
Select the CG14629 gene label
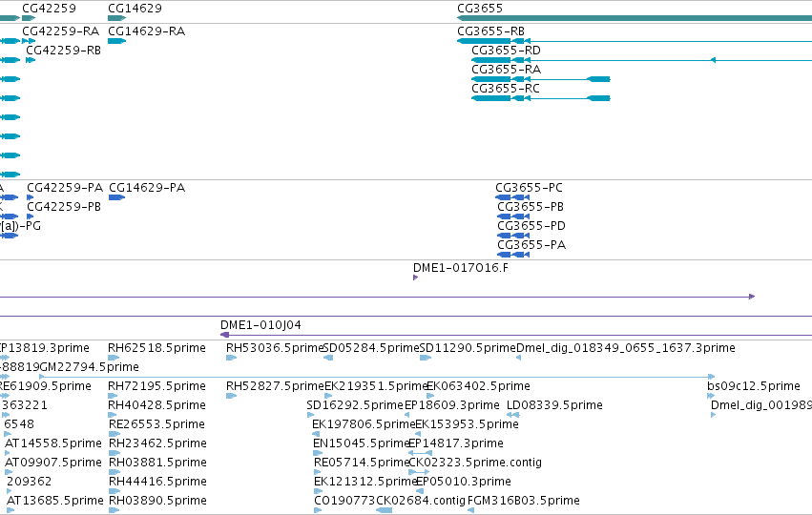click(x=135, y=9)
